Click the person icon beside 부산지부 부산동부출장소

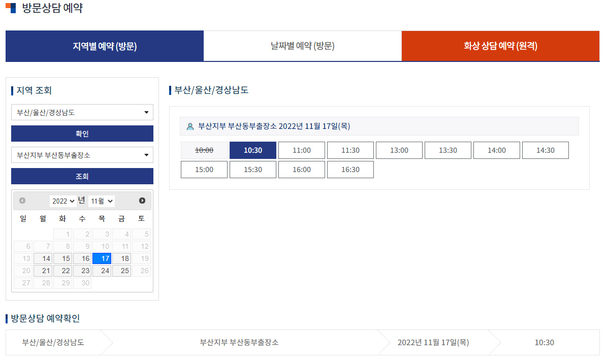click(188, 126)
